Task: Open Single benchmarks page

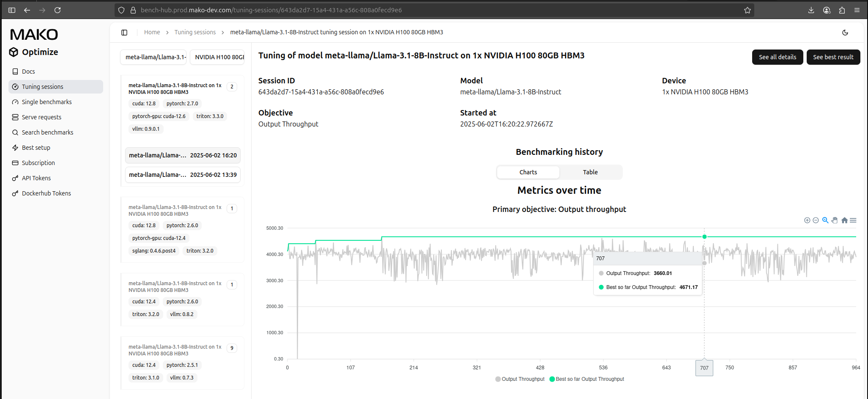Action: [x=56, y=102]
